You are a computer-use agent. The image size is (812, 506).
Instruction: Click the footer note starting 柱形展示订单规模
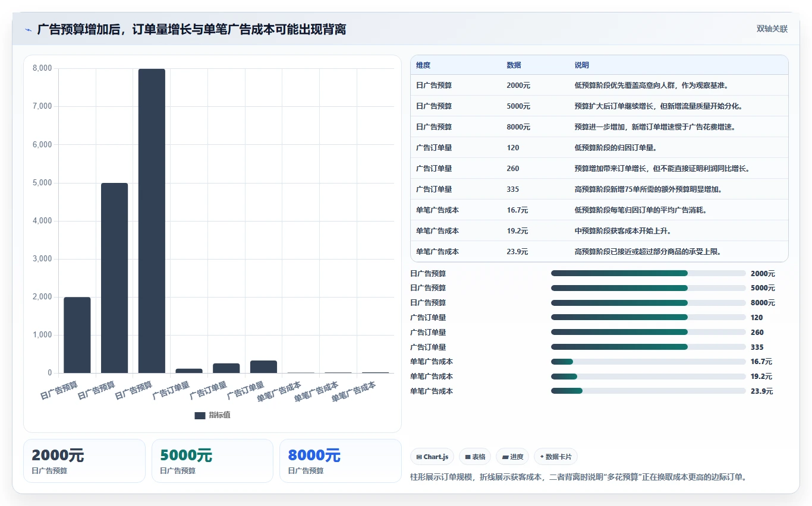point(578,477)
